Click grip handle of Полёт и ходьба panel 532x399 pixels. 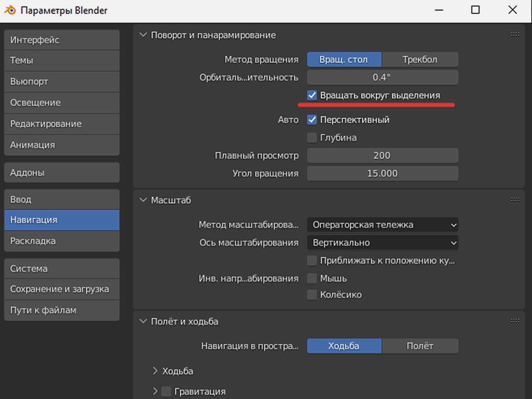pyautogui.click(x=515, y=321)
